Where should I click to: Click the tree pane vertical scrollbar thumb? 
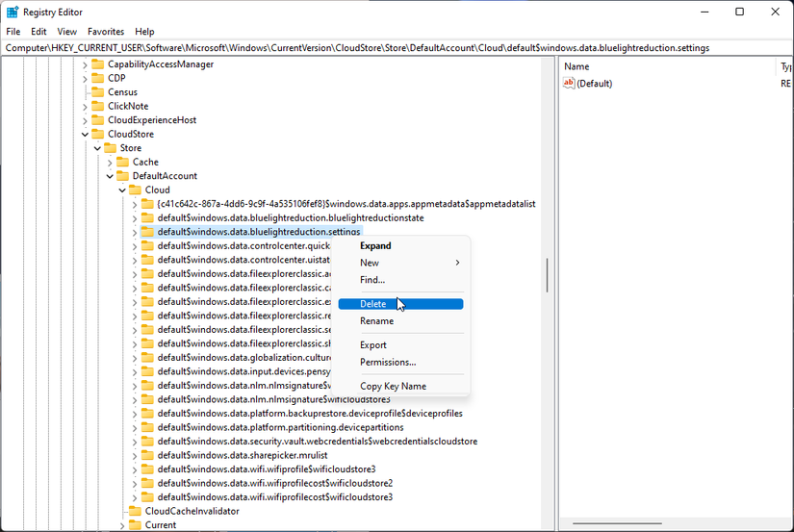coord(547,275)
